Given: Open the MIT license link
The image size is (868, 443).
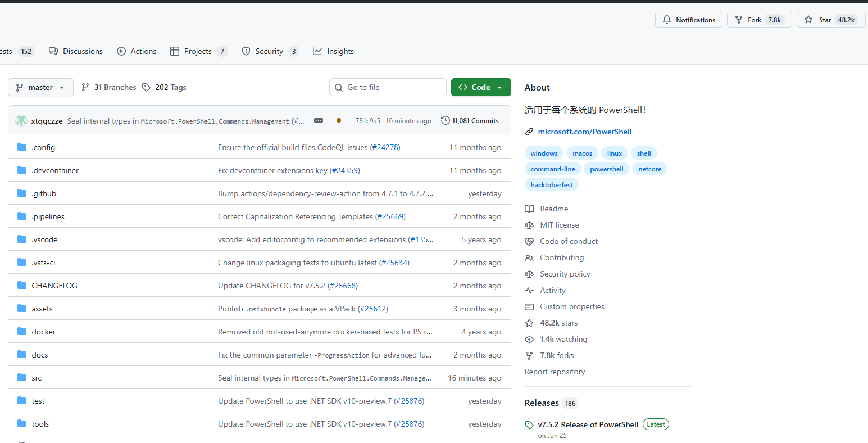Looking at the screenshot, I should click(x=559, y=225).
